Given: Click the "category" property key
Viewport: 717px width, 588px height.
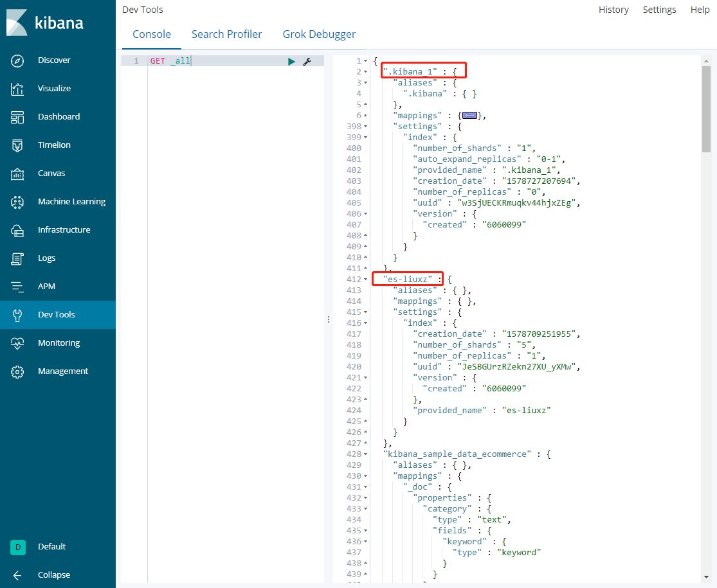Looking at the screenshot, I should [447, 509].
